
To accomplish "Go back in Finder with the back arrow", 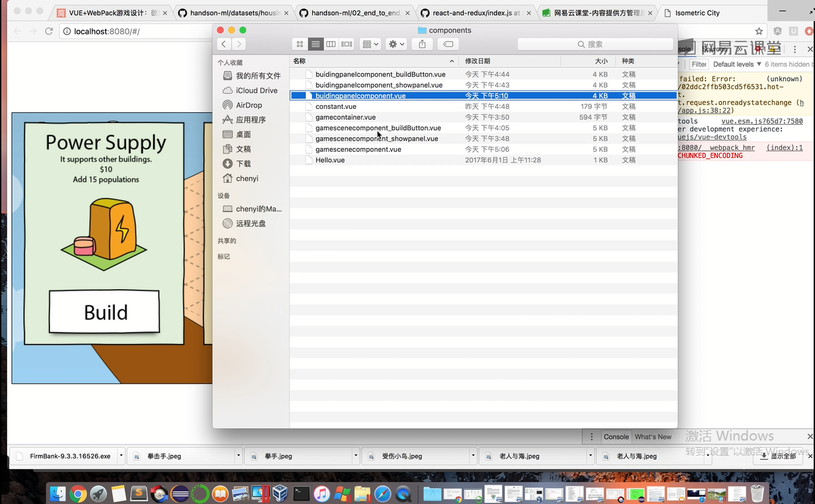I will (x=224, y=44).
